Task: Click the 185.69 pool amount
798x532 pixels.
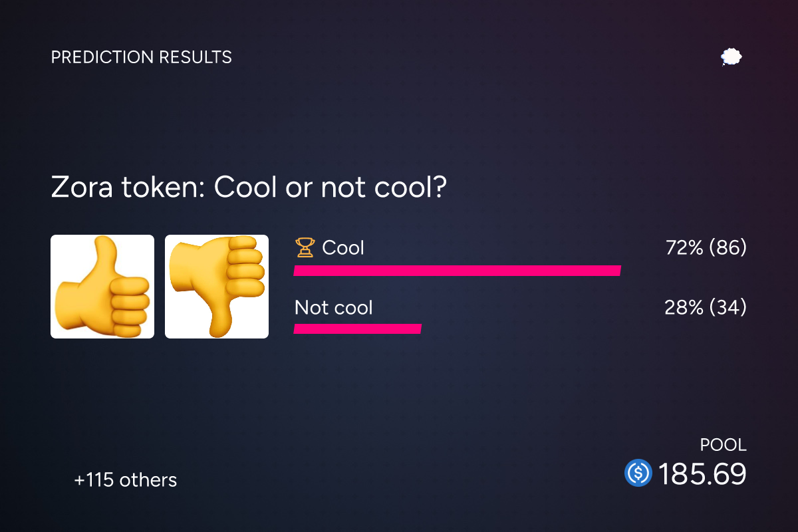Action: pos(702,474)
